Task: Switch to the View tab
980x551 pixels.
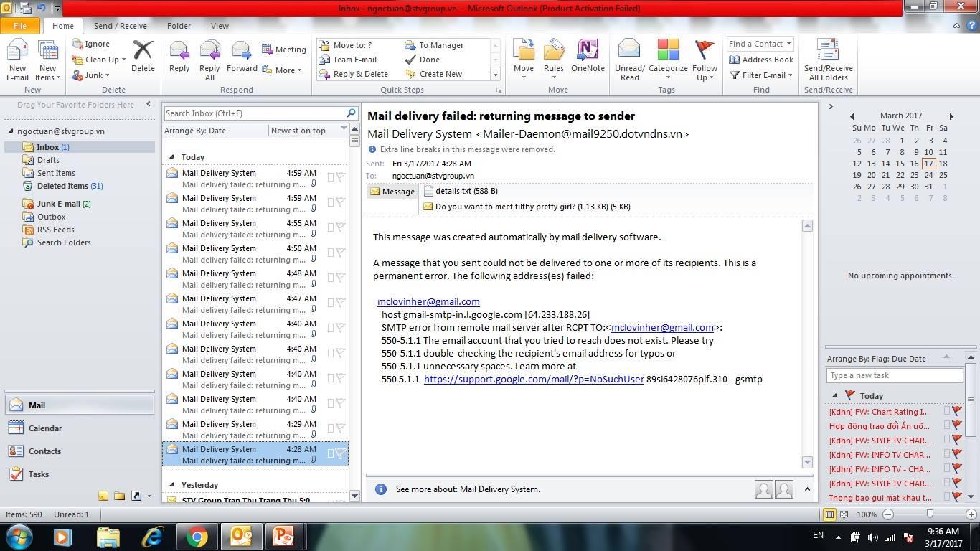Action: [220, 26]
